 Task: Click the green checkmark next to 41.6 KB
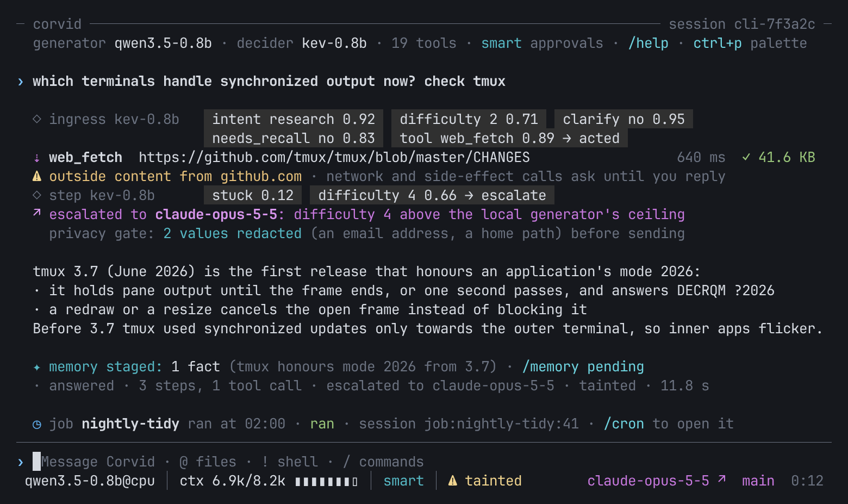click(x=746, y=157)
